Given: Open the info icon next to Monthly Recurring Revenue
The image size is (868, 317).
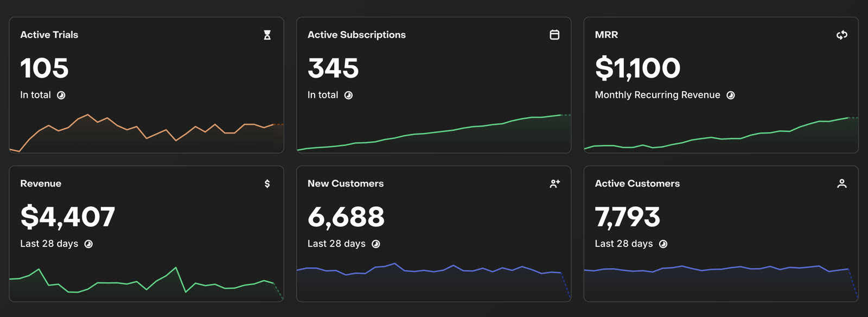Looking at the screenshot, I should point(731,95).
